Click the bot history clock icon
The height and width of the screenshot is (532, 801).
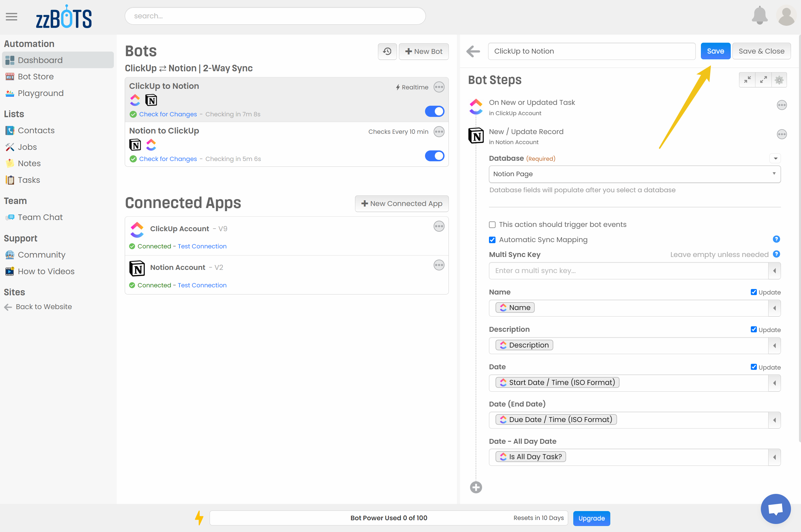point(387,52)
